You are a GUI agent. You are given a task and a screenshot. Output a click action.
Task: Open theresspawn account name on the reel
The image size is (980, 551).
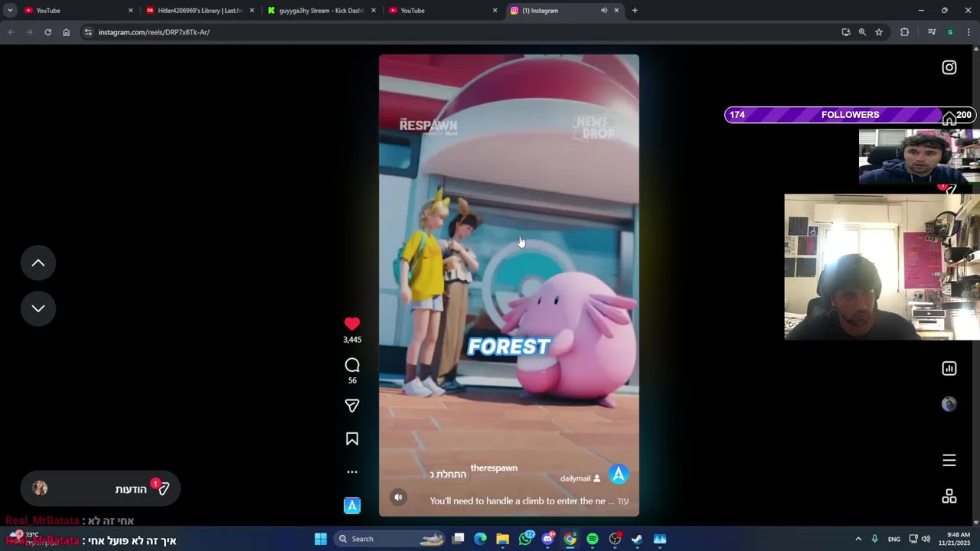494,468
